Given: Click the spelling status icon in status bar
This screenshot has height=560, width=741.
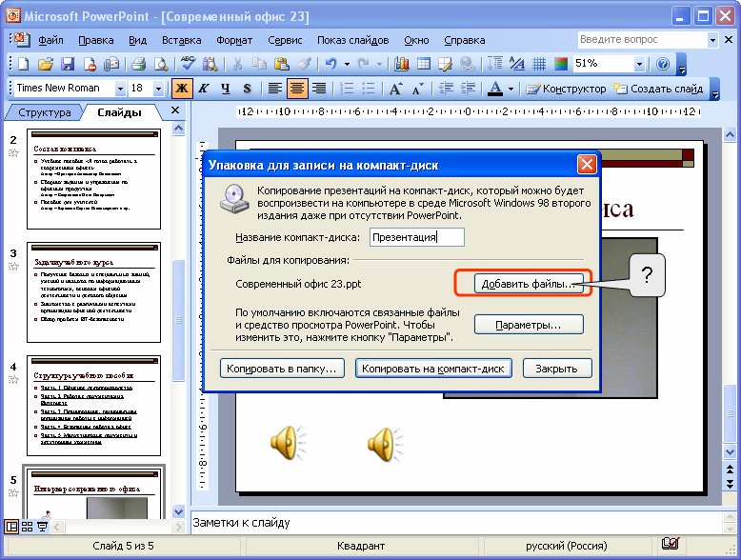Looking at the screenshot, I should 671,544.
